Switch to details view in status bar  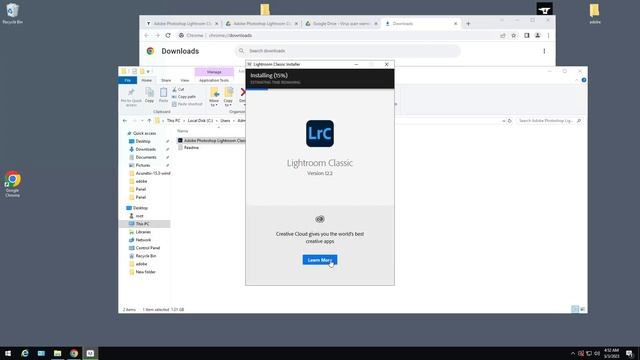point(575,309)
